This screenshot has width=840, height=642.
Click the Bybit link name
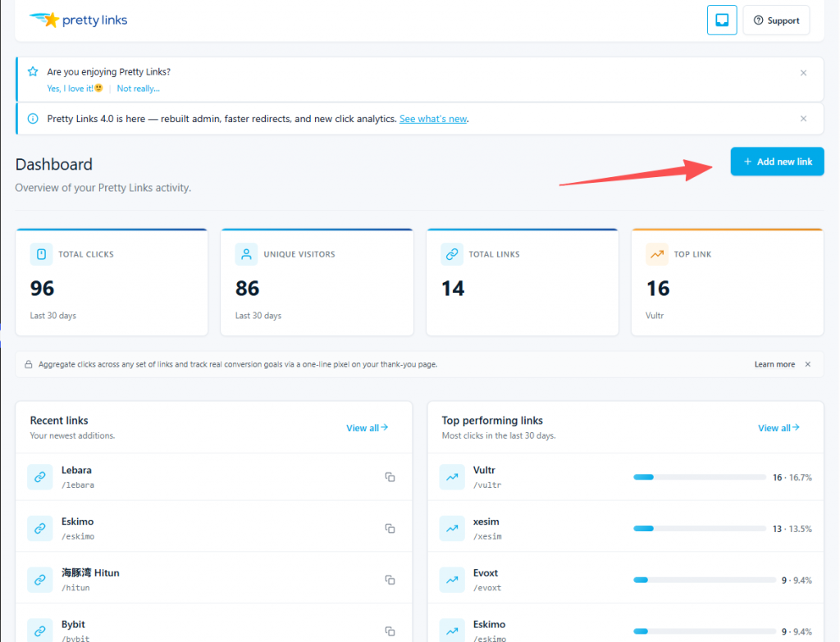coord(73,624)
